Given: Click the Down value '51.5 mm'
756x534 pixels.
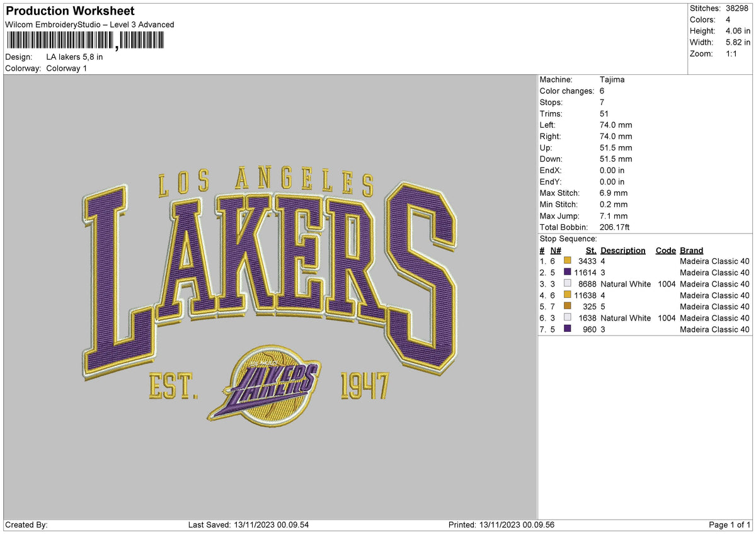Looking at the screenshot, I should (616, 159).
